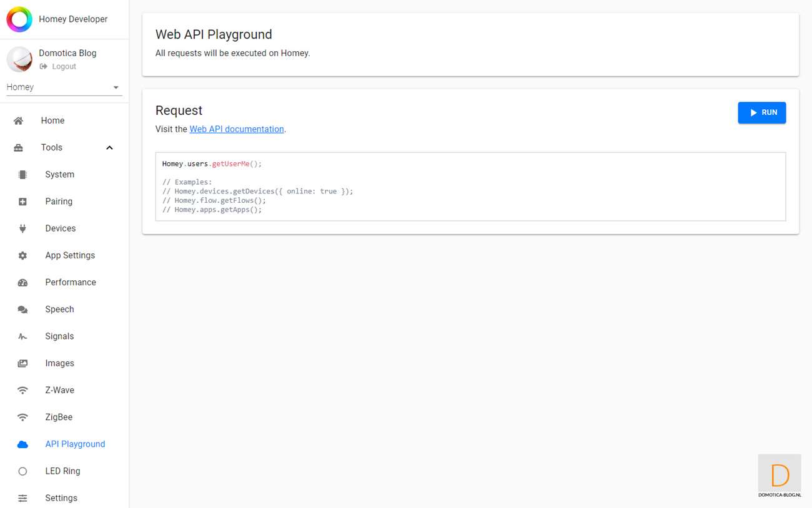812x508 pixels.
Task: Open the LED Ring page
Action: pos(62,471)
